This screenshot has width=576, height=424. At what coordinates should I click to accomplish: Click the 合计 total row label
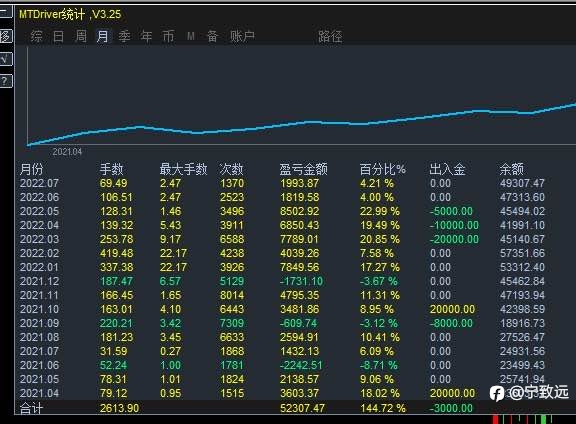pyautogui.click(x=31, y=408)
